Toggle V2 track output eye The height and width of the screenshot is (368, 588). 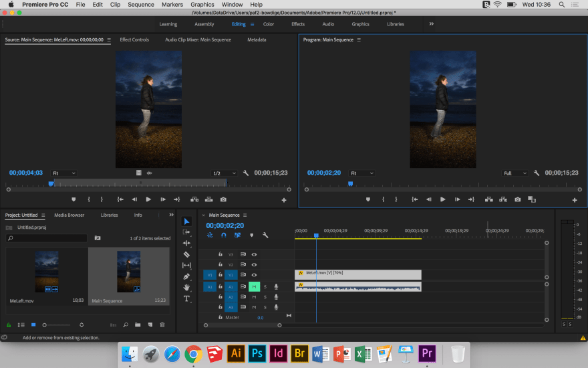255,265
